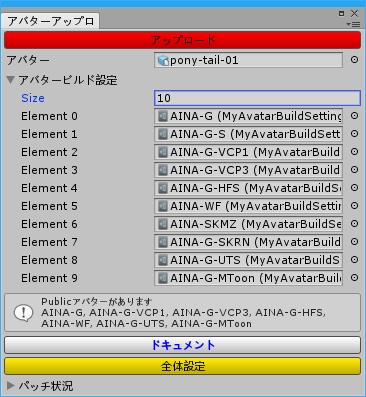The width and height of the screenshot is (366, 397).
Task: Click the asset icon of AINA-WF
Action: click(163, 206)
